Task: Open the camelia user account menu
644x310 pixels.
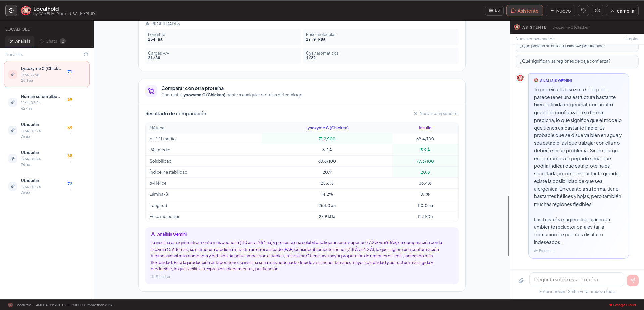Action: (622, 11)
